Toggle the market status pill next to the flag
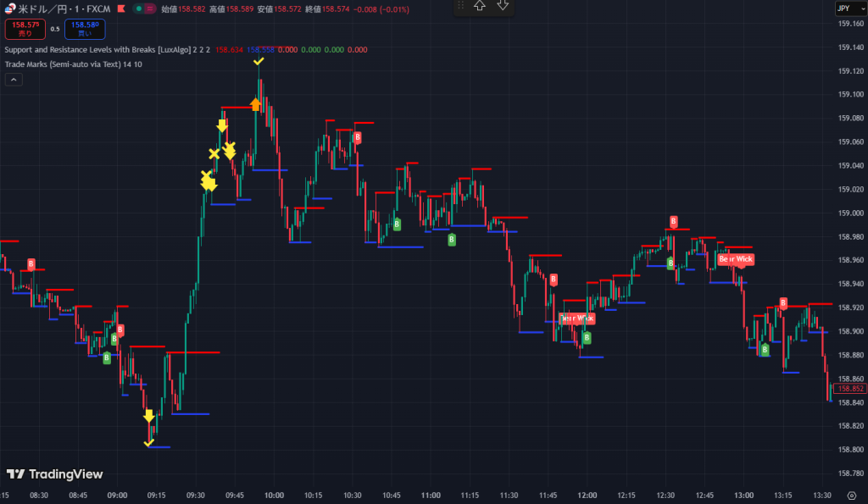This screenshot has width=868, height=504. (x=145, y=8)
